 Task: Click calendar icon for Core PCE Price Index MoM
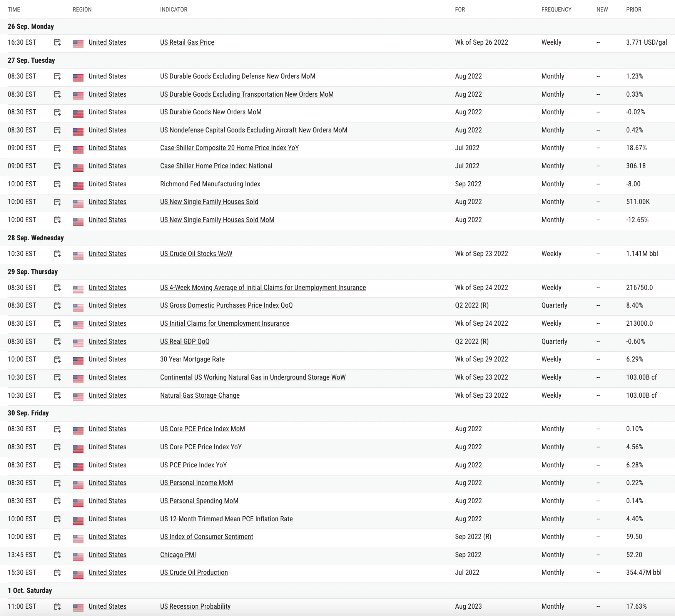coord(57,429)
